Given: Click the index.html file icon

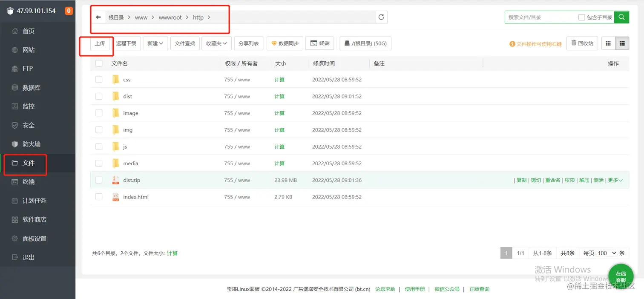Looking at the screenshot, I should click(x=115, y=197).
